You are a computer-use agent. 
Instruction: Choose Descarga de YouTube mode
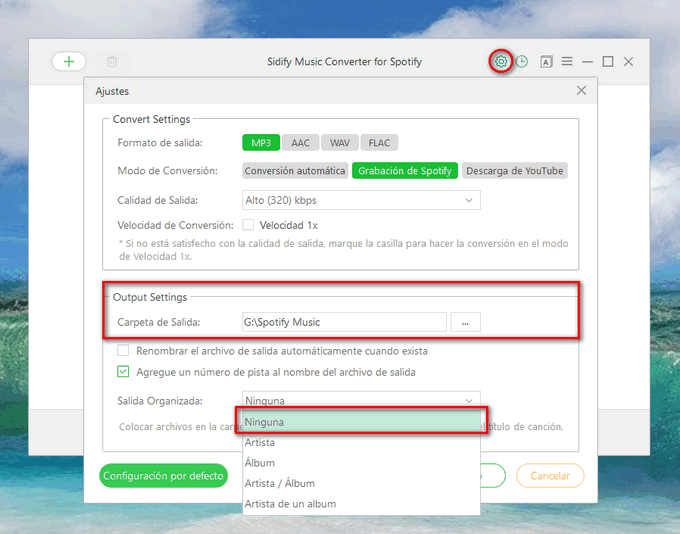515,170
